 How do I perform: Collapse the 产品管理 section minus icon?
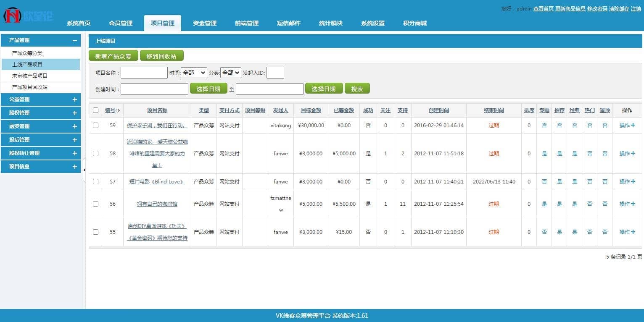pos(74,41)
